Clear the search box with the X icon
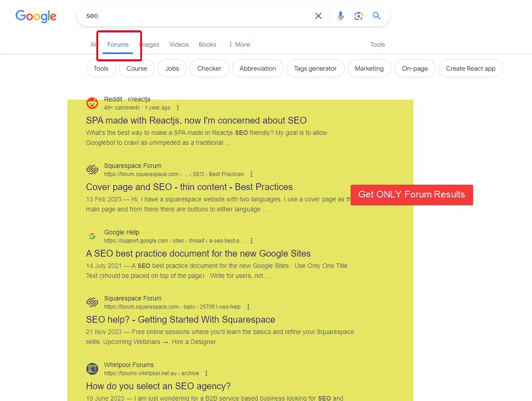This screenshot has width=532, height=401. [x=318, y=16]
